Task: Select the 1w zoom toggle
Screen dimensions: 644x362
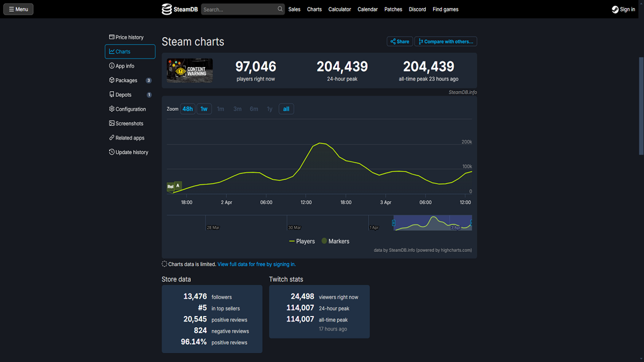Action: [x=204, y=109]
